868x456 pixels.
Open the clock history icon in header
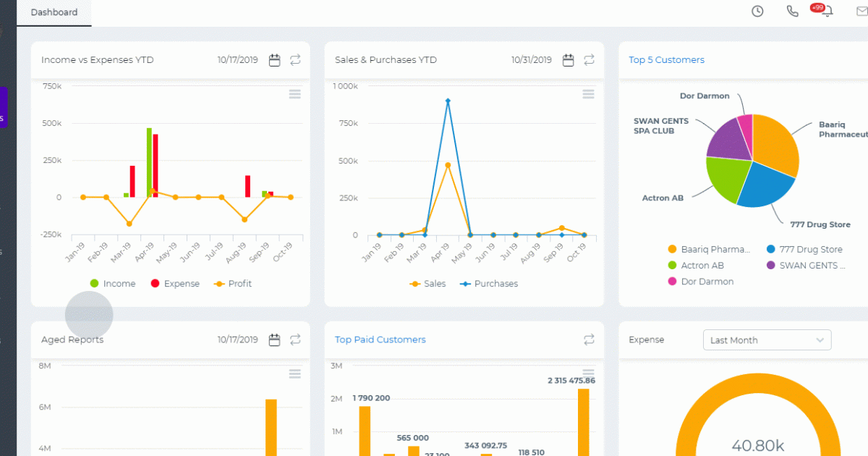coord(757,11)
